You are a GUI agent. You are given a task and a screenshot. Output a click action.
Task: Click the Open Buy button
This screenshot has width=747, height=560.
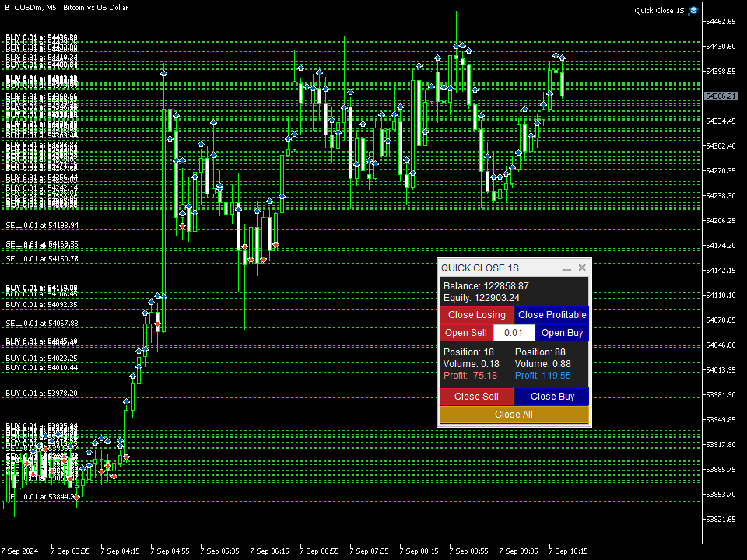(x=562, y=332)
